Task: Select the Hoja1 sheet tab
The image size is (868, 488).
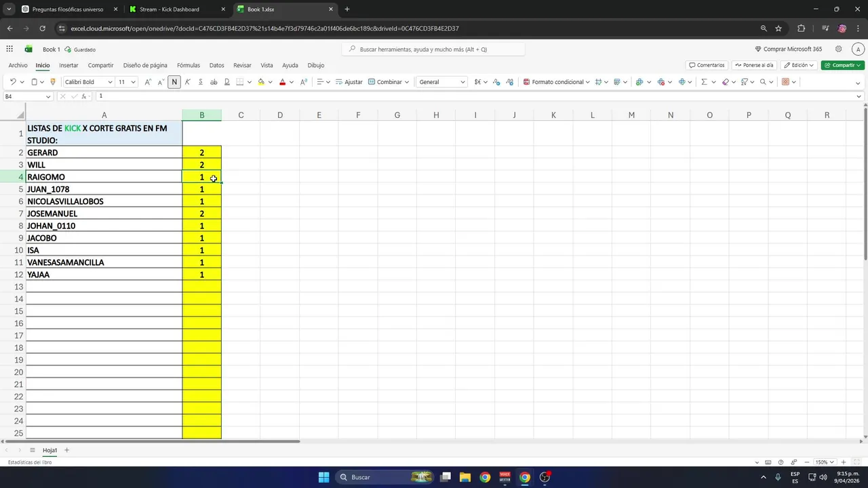Action: click(x=50, y=450)
